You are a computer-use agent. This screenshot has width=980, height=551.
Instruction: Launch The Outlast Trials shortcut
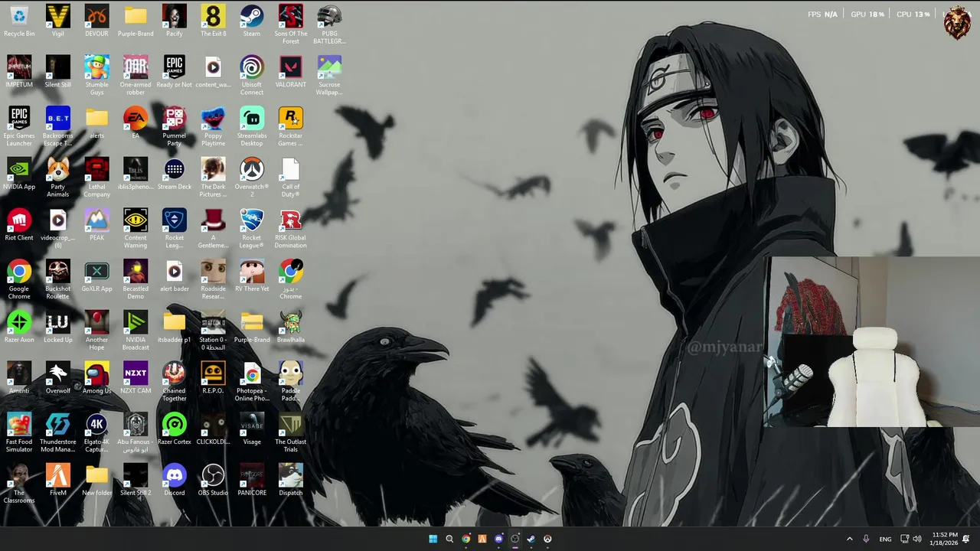[x=291, y=433]
